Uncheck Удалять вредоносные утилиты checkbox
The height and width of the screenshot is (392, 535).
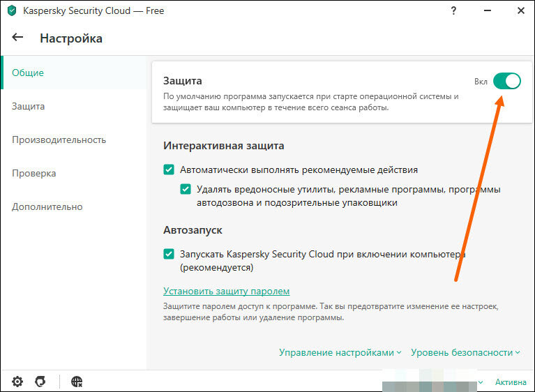[186, 188]
